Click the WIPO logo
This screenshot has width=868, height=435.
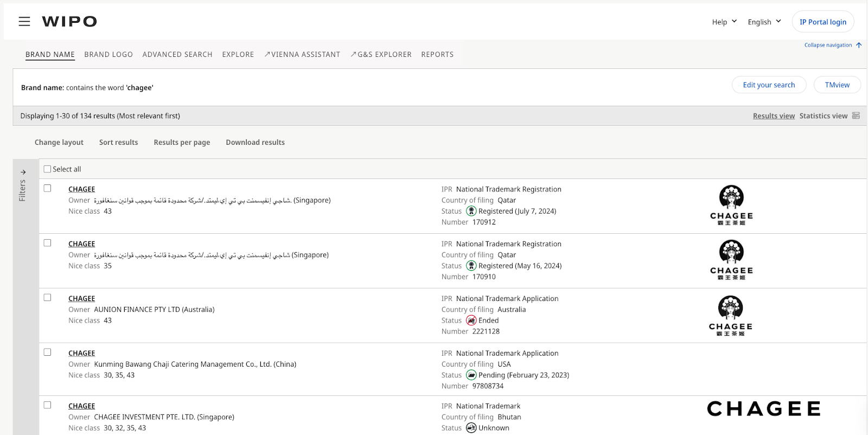pos(69,21)
